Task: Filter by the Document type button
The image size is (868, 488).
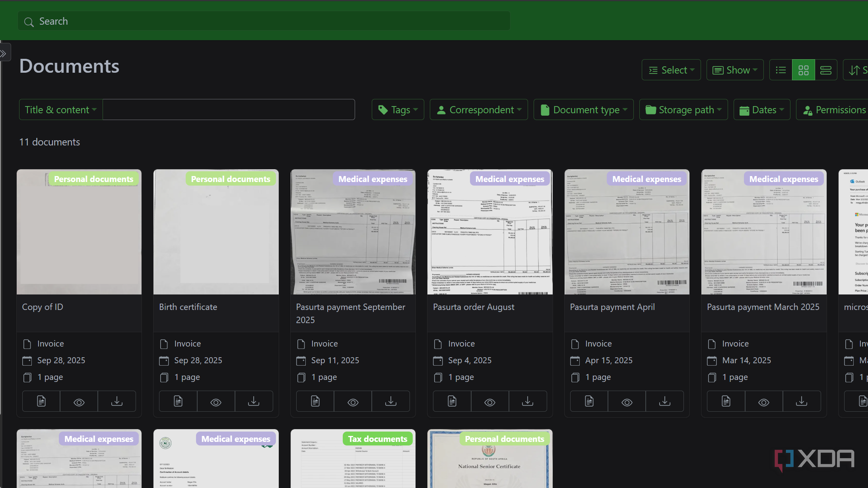Action: point(583,110)
